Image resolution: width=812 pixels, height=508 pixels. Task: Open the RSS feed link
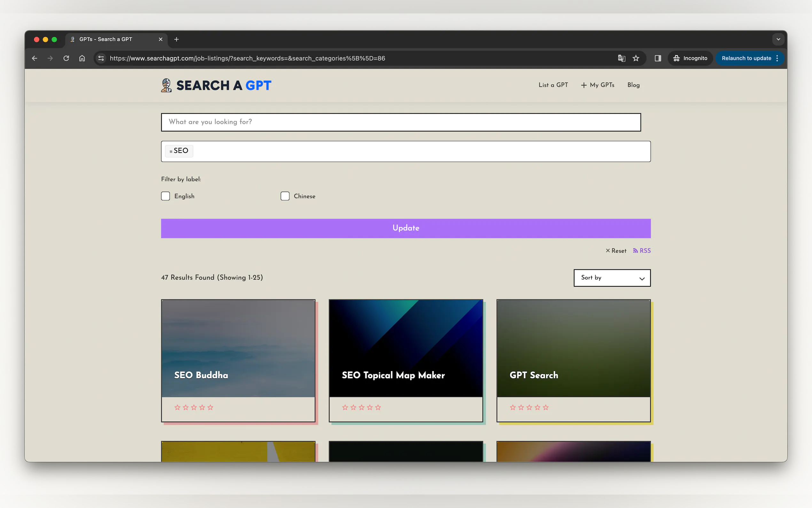pos(642,250)
